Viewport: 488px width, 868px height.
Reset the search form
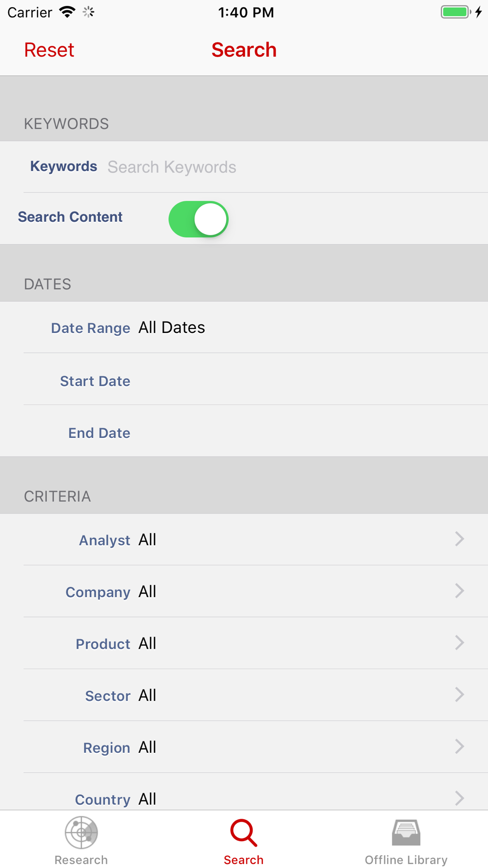point(49,50)
